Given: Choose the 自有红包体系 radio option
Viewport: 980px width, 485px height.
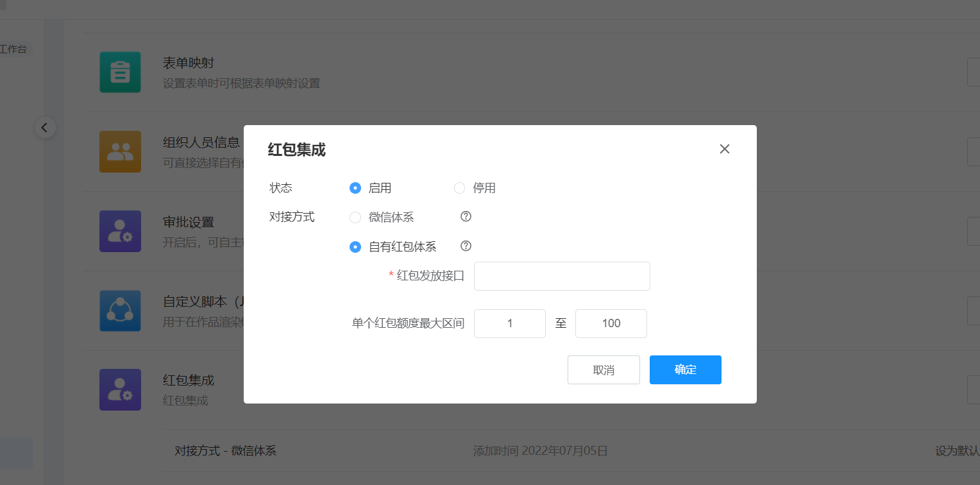Looking at the screenshot, I should point(355,247).
